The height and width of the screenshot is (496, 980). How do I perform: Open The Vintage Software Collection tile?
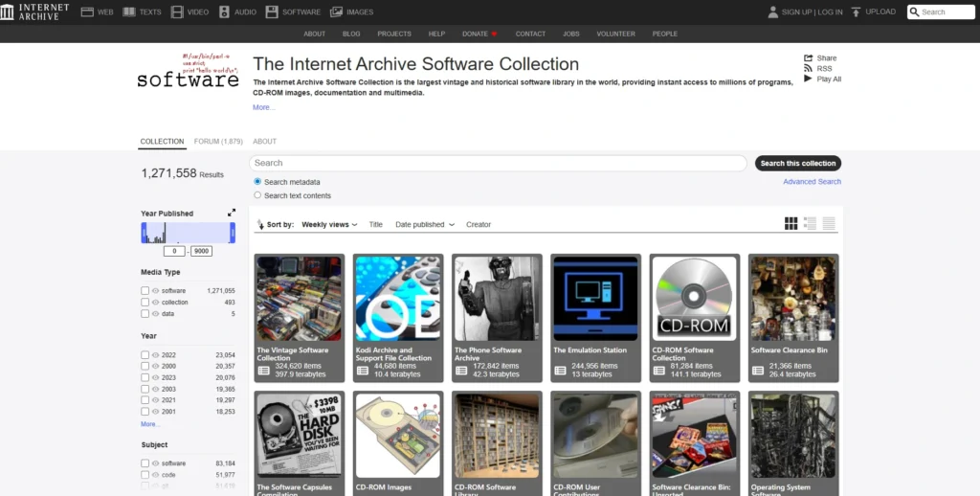(300, 318)
